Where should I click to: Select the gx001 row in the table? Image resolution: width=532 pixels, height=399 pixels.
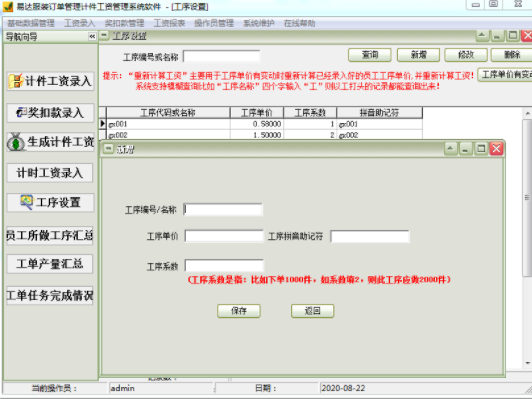[x=264, y=124]
